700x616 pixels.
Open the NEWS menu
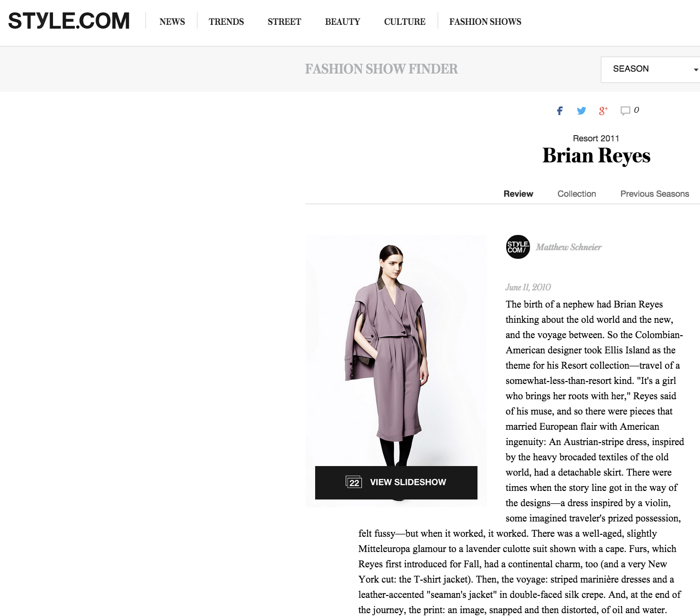pyautogui.click(x=172, y=21)
